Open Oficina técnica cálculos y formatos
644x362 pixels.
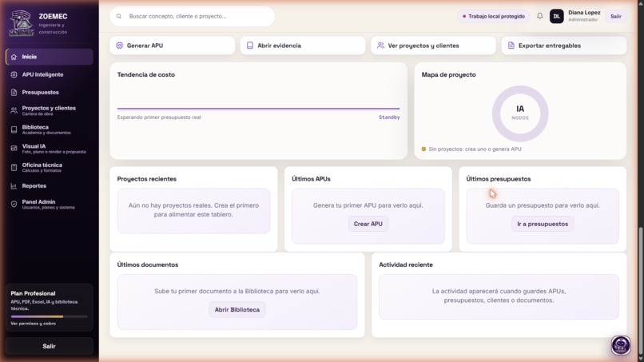(50, 167)
